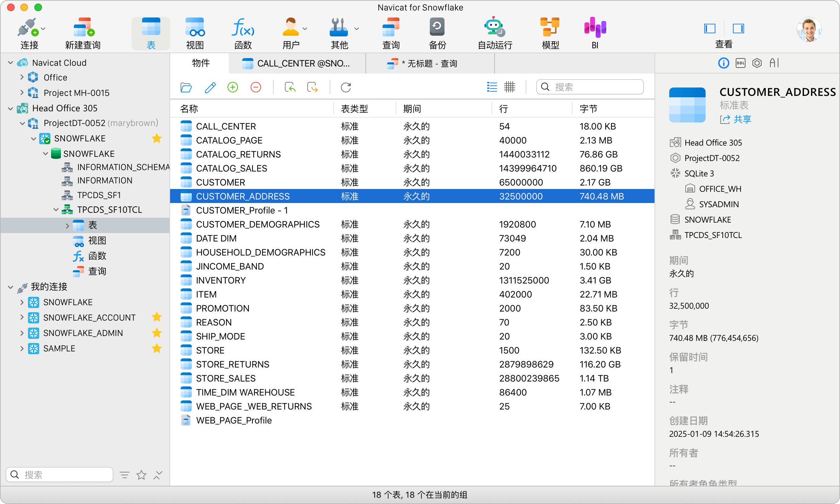Toggle star on ProjectDT SNOWFLAKE connection
Image resolution: width=840 pixels, height=504 pixels.
(157, 138)
